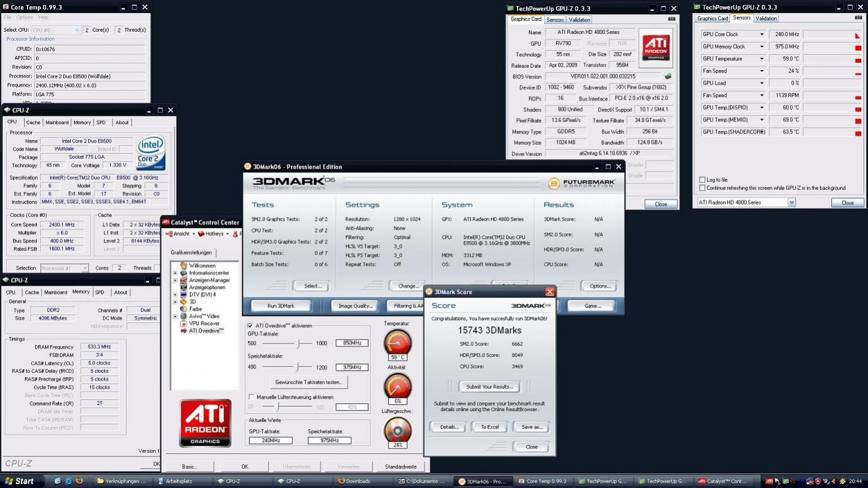The height and width of the screenshot is (488, 868).
Task: Switch to the Mainboard tab in upper CPU-Z
Action: (x=57, y=123)
